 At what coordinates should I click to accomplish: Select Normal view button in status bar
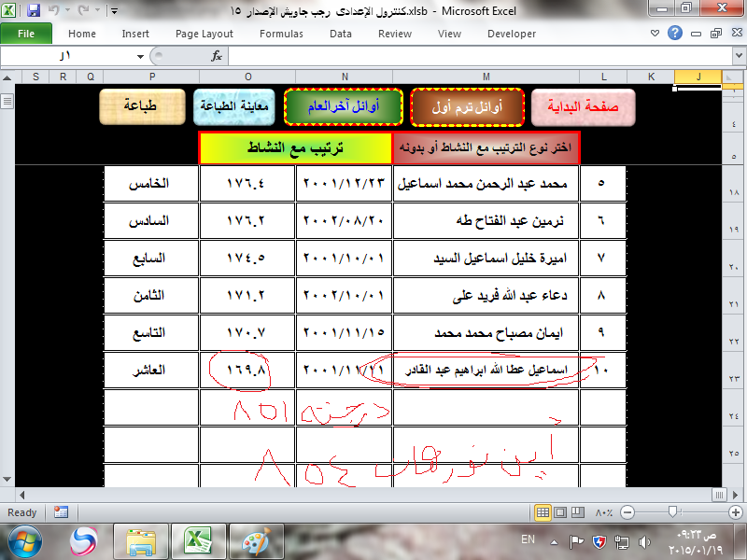(x=543, y=512)
